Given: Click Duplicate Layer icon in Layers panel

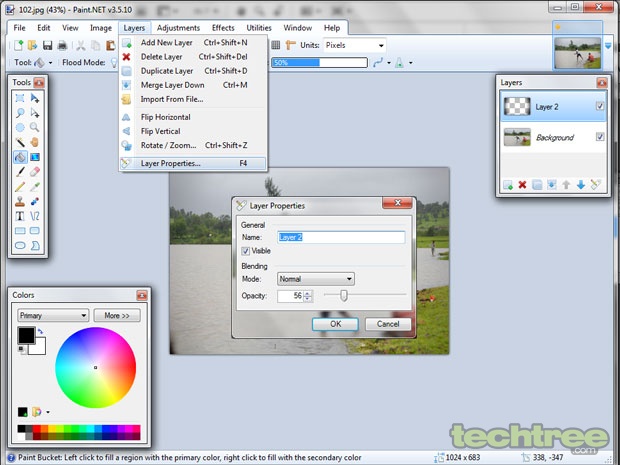Looking at the screenshot, I should (x=537, y=185).
